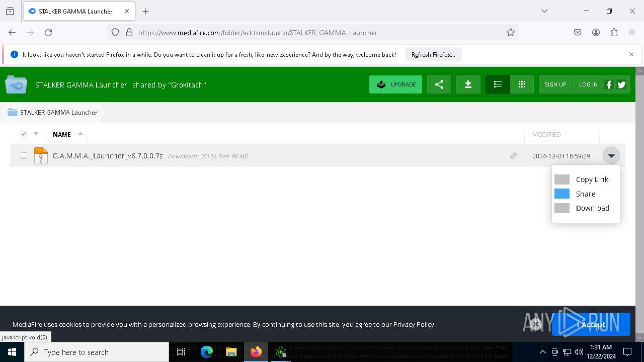Switch to list view
Image resolution: width=644 pixels, height=362 pixels.
pos(498,84)
